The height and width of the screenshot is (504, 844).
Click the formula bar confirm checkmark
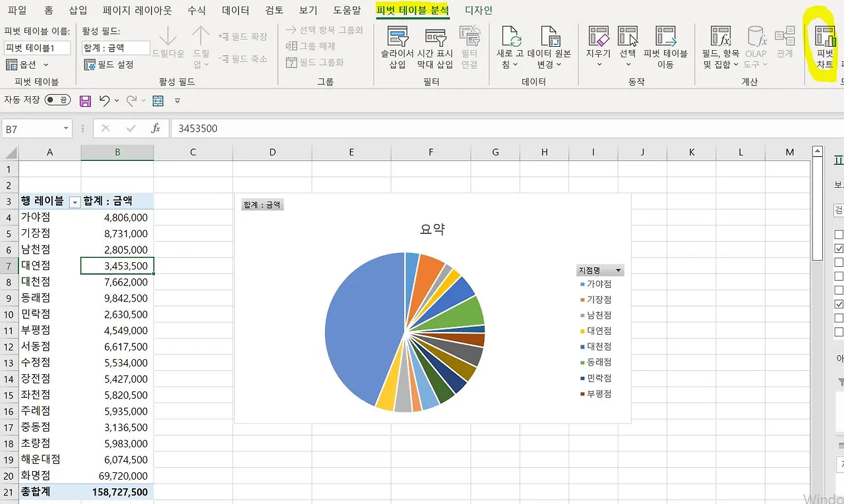pyautogui.click(x=131, y=128)
